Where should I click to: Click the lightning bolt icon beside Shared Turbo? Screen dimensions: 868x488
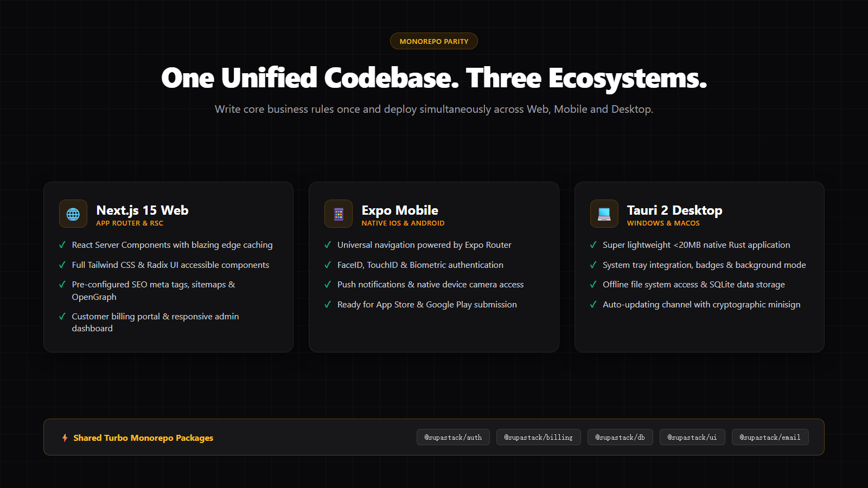tap(65, 438)
